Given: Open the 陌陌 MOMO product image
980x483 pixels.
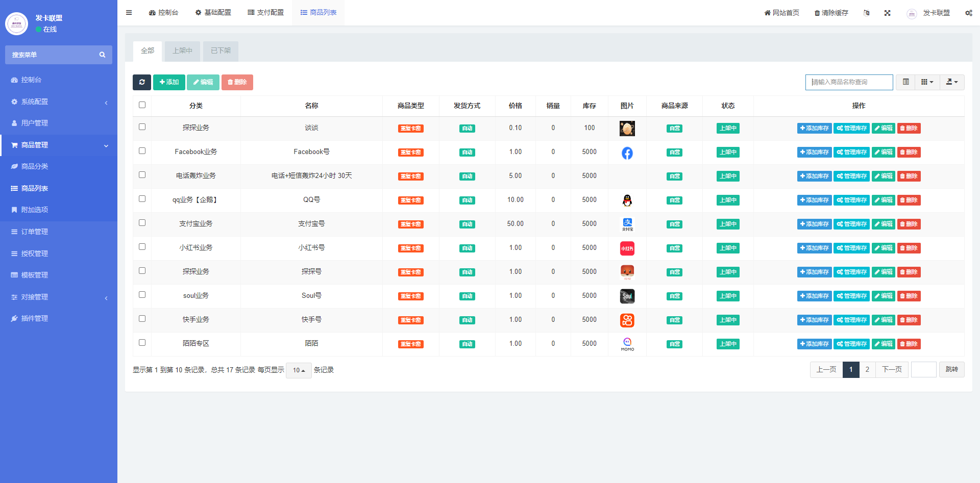Looking at the screenshot, I should click(627, 344).
